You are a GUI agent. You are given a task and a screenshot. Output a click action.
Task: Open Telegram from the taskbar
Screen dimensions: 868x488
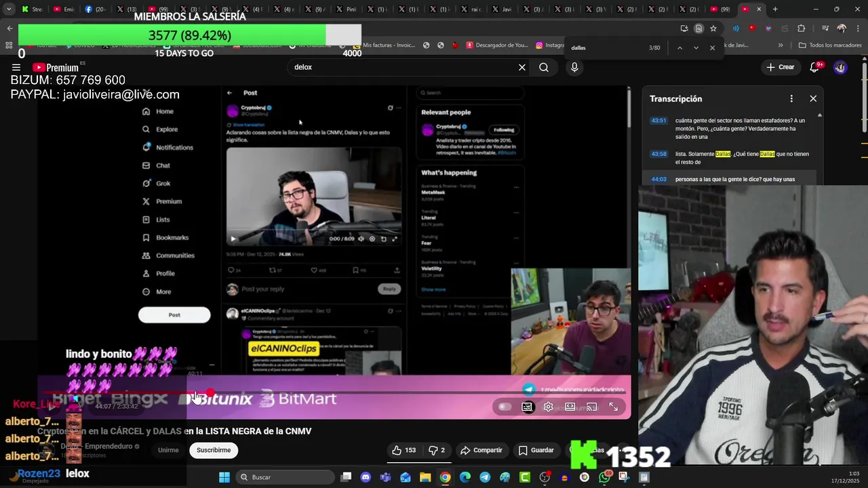(485, 477)
